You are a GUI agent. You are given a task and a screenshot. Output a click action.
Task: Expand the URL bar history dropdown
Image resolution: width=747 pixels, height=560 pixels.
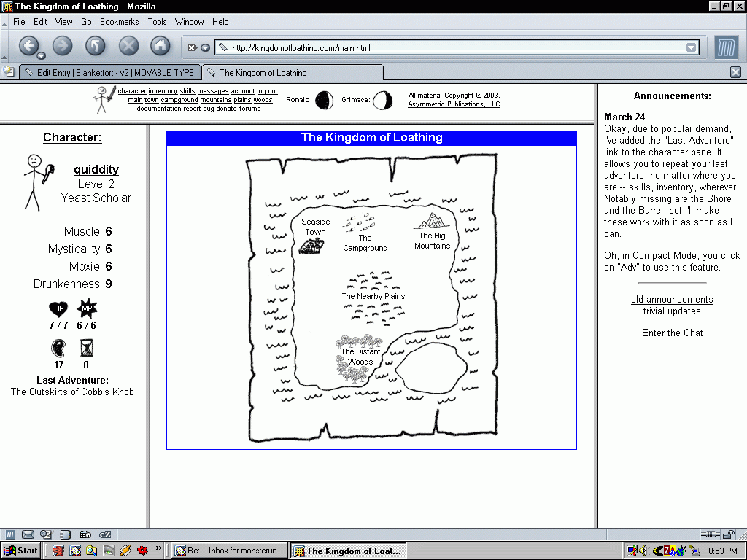(692, 47)
